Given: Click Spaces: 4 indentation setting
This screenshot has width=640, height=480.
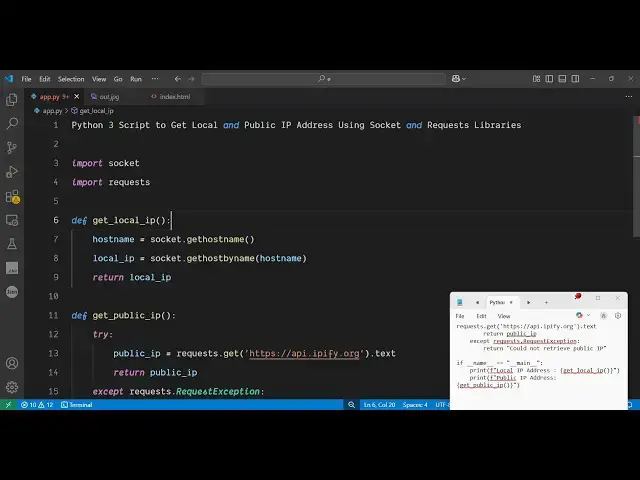Looking at the screenshot, I should click(x=415, y=404).
